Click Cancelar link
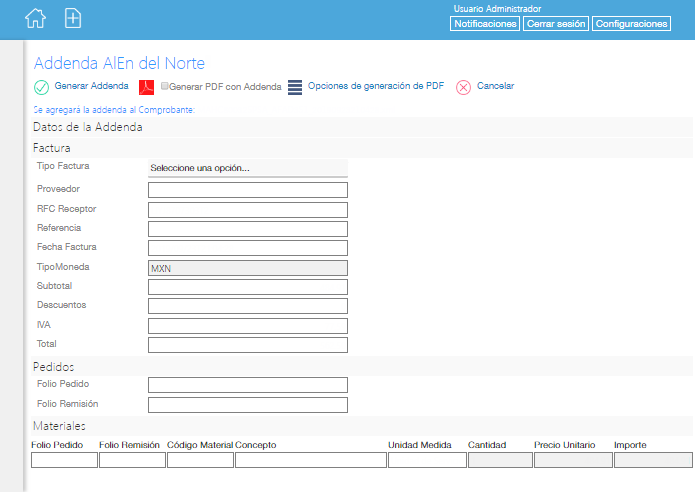The width and height of the screenshot is (695, 492). tap(496, 86)
